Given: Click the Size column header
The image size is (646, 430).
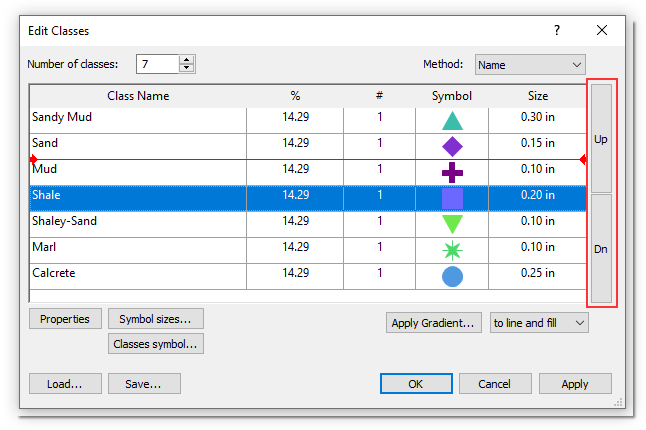Looking at the screenshot, I should tap(538, 96).
